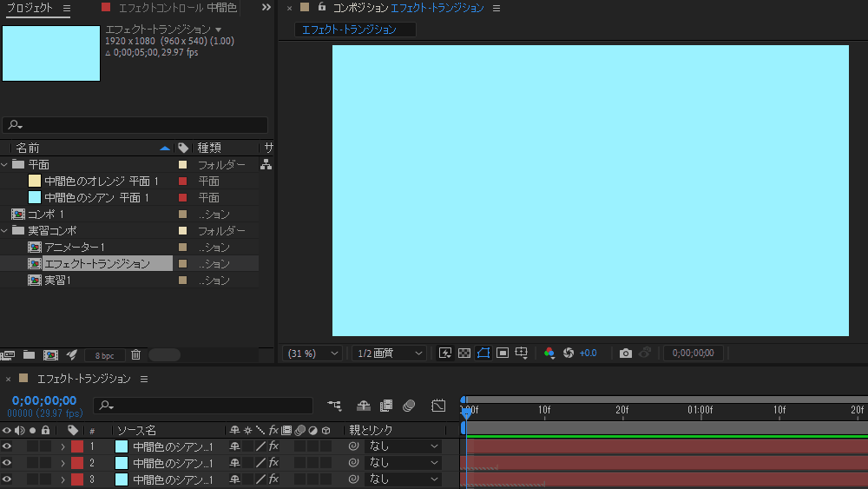Select 中間色のオレンジ 平面 1 item

pos(102,181)
